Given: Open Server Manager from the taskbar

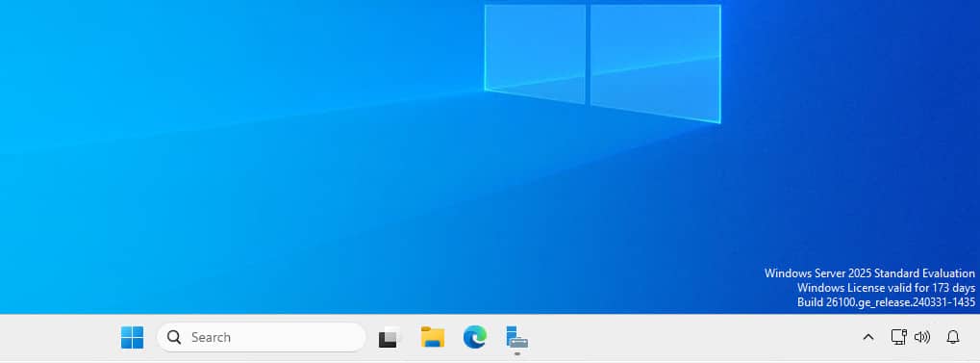Looking at the screenshot, I should pos(516,337).
